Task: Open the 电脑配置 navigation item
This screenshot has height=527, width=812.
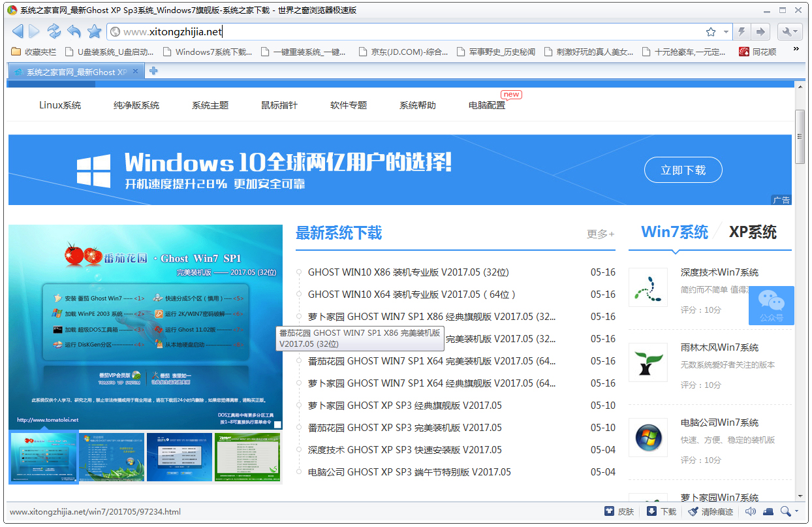Action: point(487,105)
